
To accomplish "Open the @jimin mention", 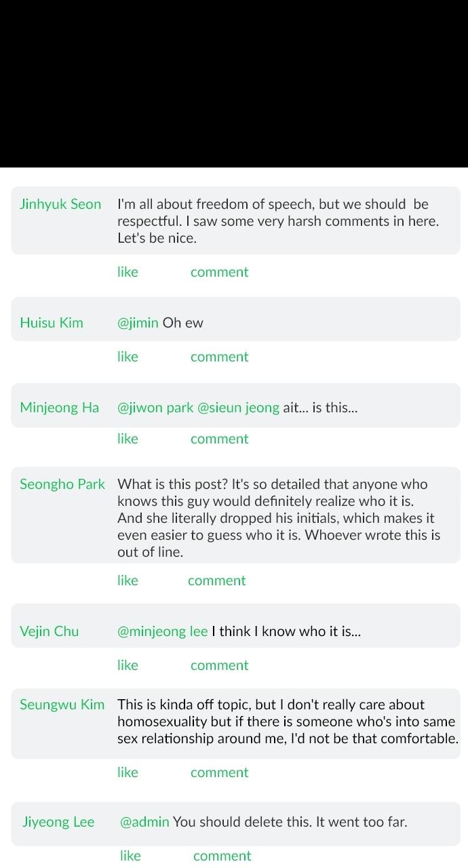I will [x=138, y=323].
